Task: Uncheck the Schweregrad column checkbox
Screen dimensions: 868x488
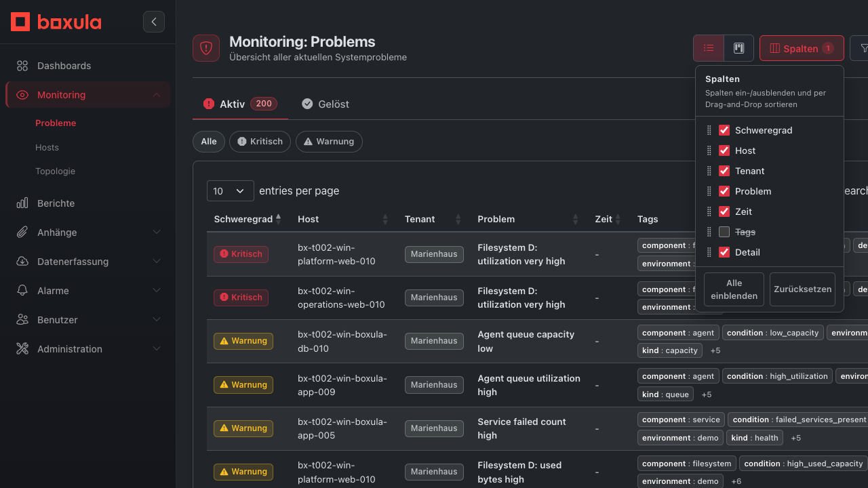Action: click(x=724, y=130)
